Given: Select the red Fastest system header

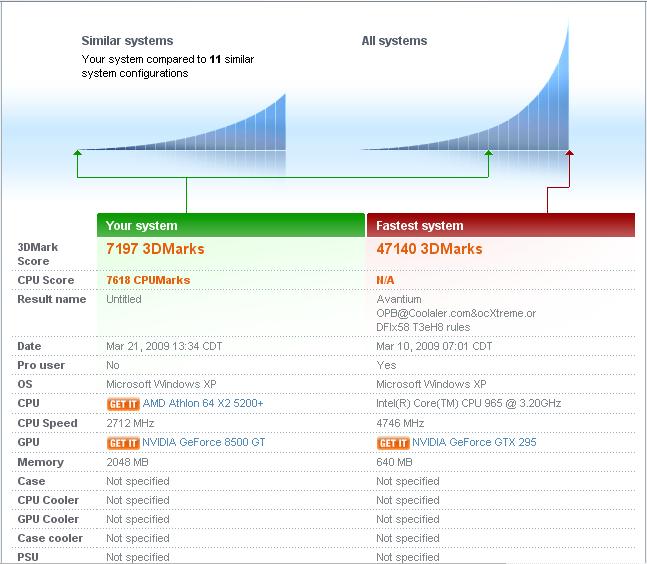Looking at the screenshot, I should 501,225.
